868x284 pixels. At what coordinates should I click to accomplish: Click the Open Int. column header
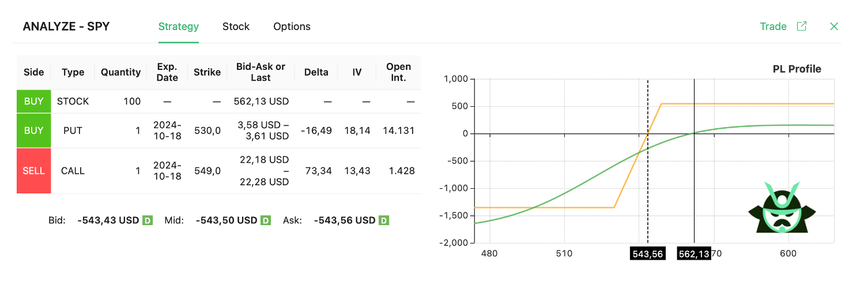point(398,72)
